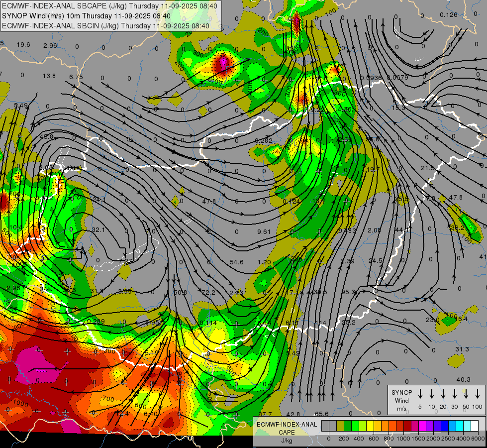Click the 0.114 value on the map
Viewport: 487px width, 448px height.
(208, 323)
